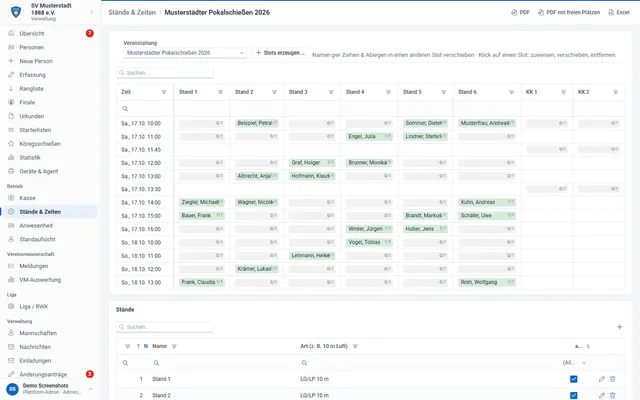This screenshot has height=400, width=640.
Task: Click the search icon in Zeit filter row
Action: coord(125,109)
